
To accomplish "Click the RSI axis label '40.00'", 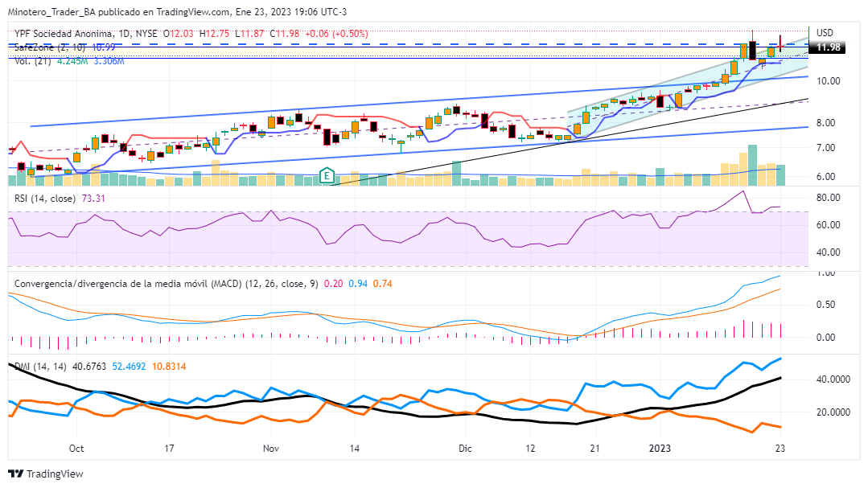I will click(x=828, y=252).
